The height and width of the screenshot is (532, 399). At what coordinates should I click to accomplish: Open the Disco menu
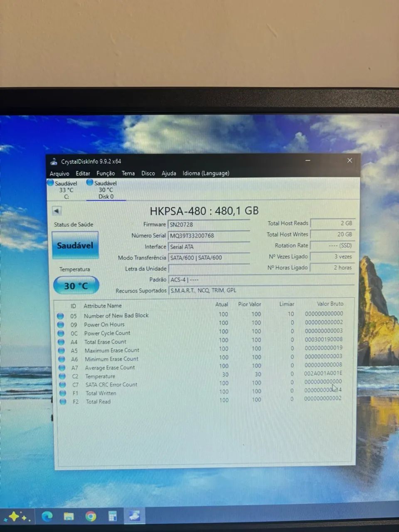148,173
